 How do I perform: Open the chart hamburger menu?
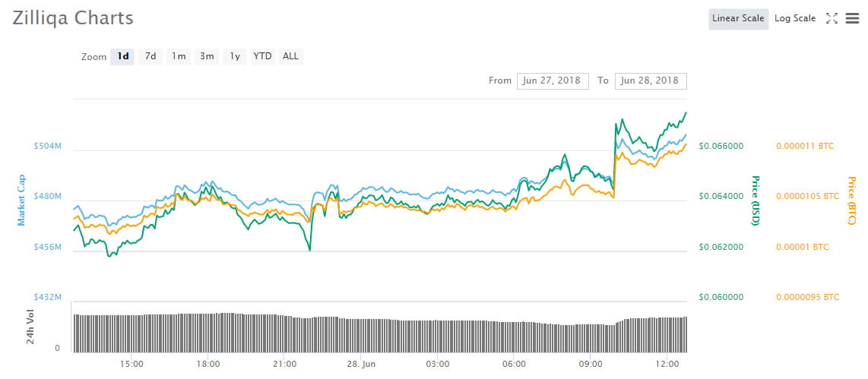[x=853, y=18]
